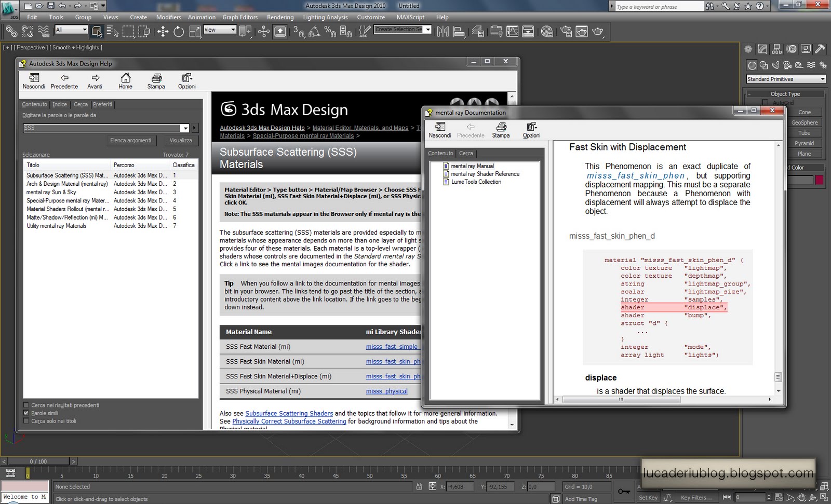The image size is (831, 504).
Task: Click the time slider 0 / 100 handle
Action: [x=38, y=461]
